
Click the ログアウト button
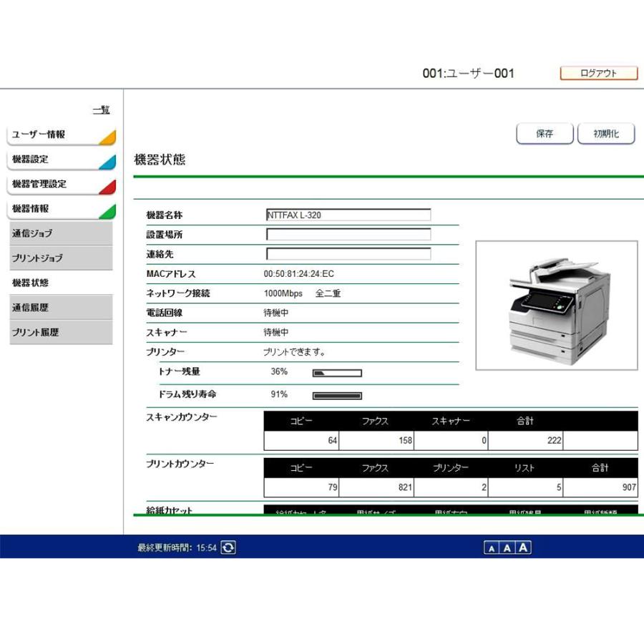click(599, 72)
